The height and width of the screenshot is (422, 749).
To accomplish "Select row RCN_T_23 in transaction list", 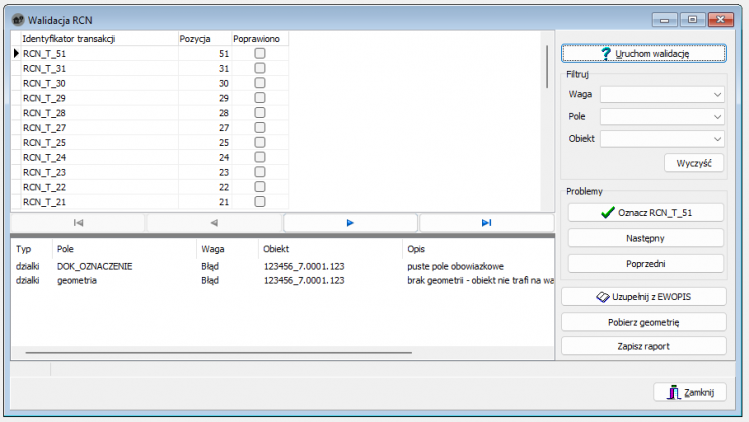I will pyautogui.click(x=150, y=172).
